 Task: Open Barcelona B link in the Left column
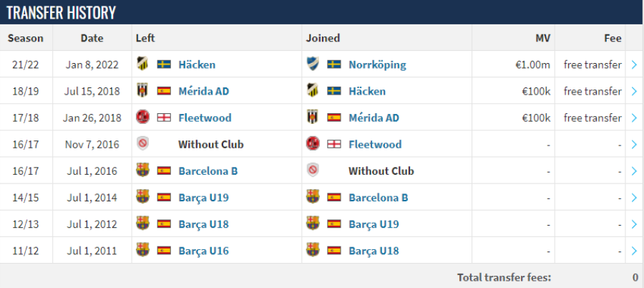click(x=208, y=171)
